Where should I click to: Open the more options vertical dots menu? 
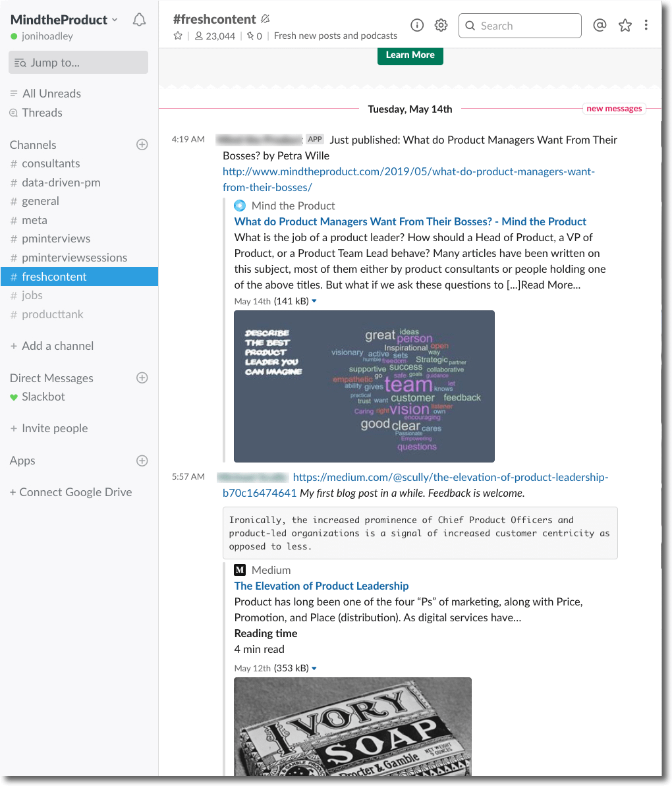click(x=646, y=25)
